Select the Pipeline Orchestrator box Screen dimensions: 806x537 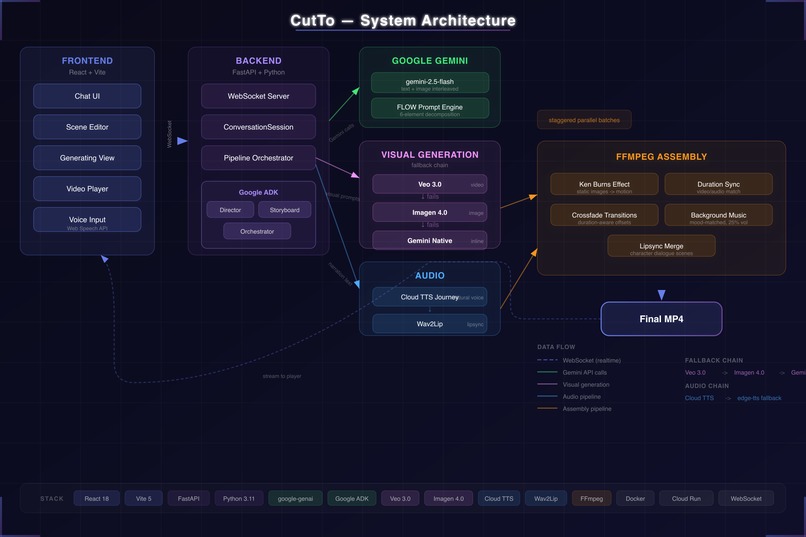pos(258,158)
